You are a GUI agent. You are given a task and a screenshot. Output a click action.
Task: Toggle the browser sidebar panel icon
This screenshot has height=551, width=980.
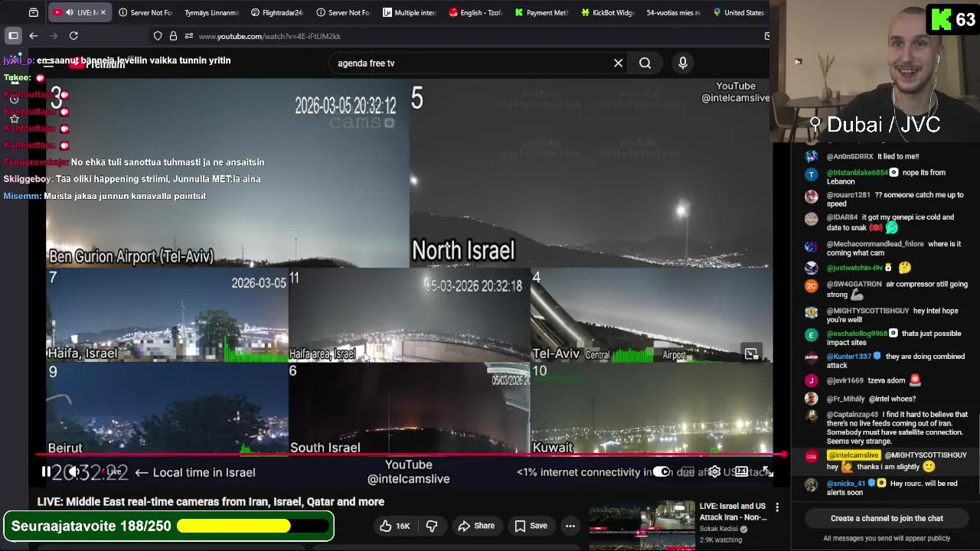coord(13,36)
